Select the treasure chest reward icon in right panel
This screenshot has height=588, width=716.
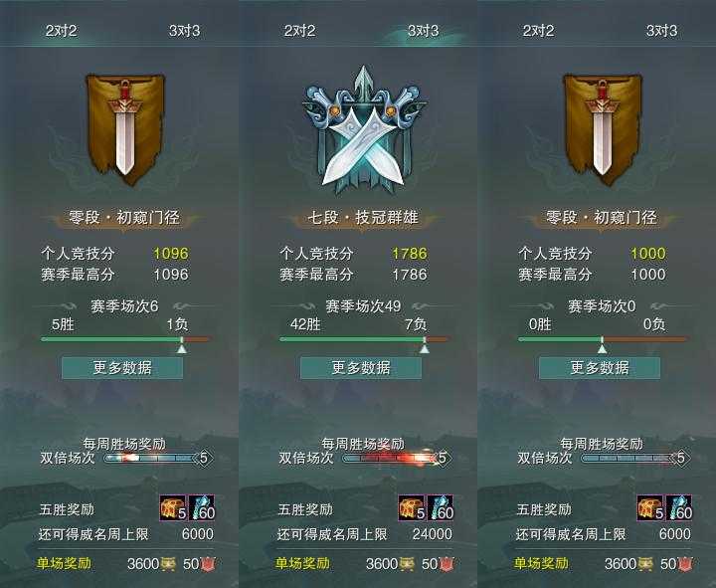tap(650, 507)
